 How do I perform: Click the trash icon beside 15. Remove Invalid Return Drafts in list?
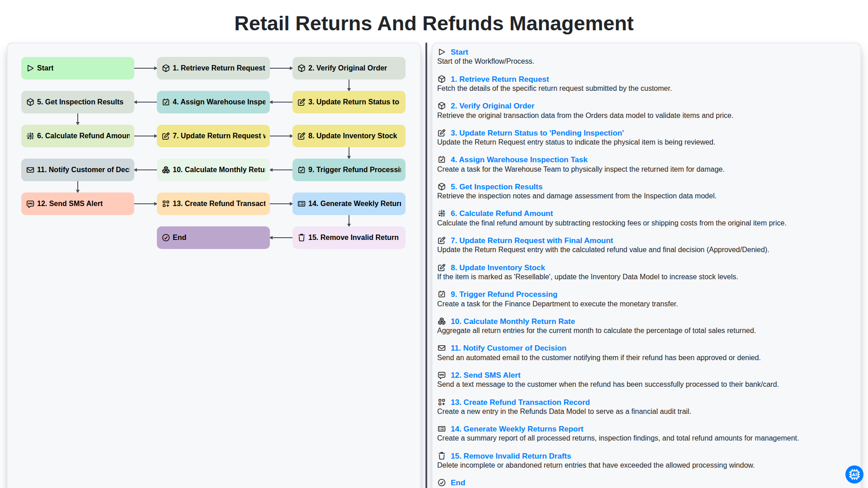pos(442,456)
